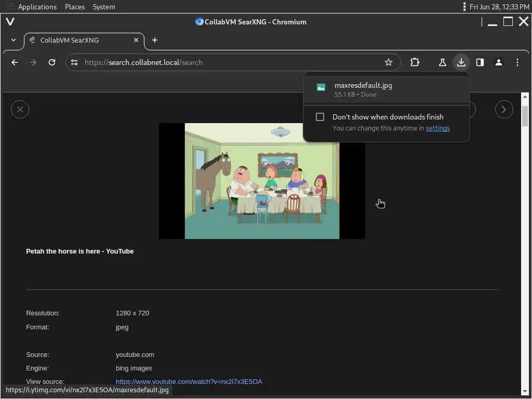Viewport: 532px width, 399px height.
Task: Open the Places menu
Action: pos(75,7)
